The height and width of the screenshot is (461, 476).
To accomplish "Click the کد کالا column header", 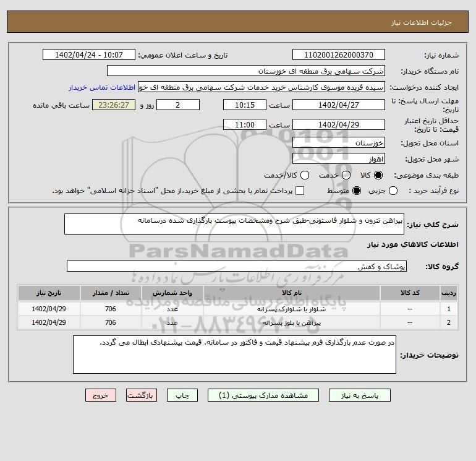I will (410, 293).
